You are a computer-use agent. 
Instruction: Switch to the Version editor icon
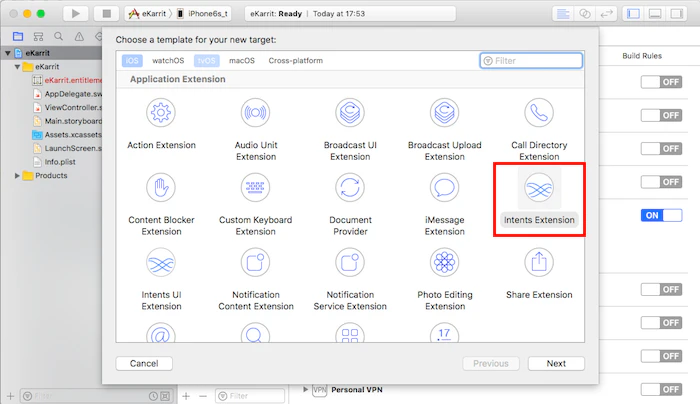[x=606, y=14]
